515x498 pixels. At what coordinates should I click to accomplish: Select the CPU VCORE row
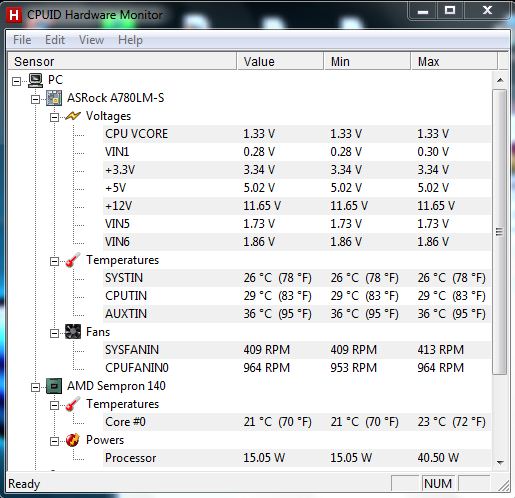click(x=297, y=134)
